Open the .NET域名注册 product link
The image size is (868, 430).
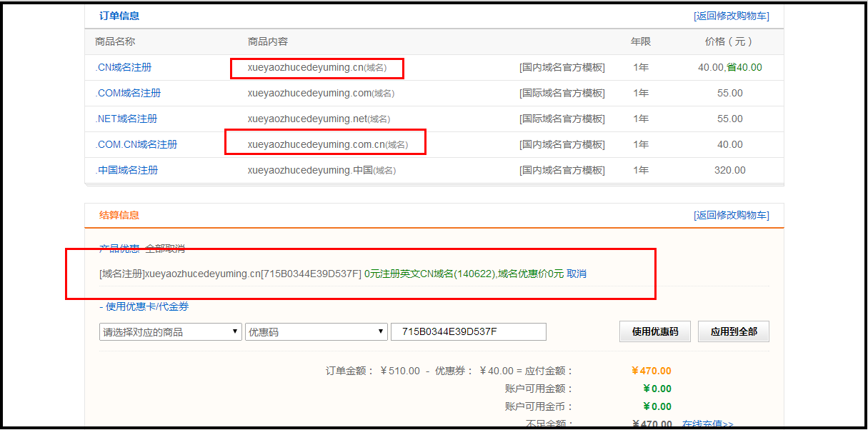click(x=126, y=119)
